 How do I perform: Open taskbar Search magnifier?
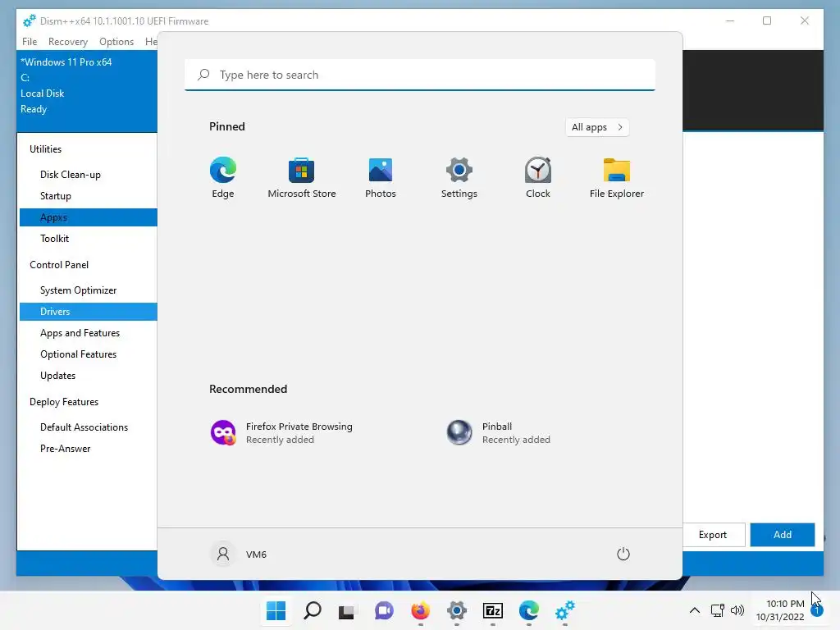click(x=313, y=610)
